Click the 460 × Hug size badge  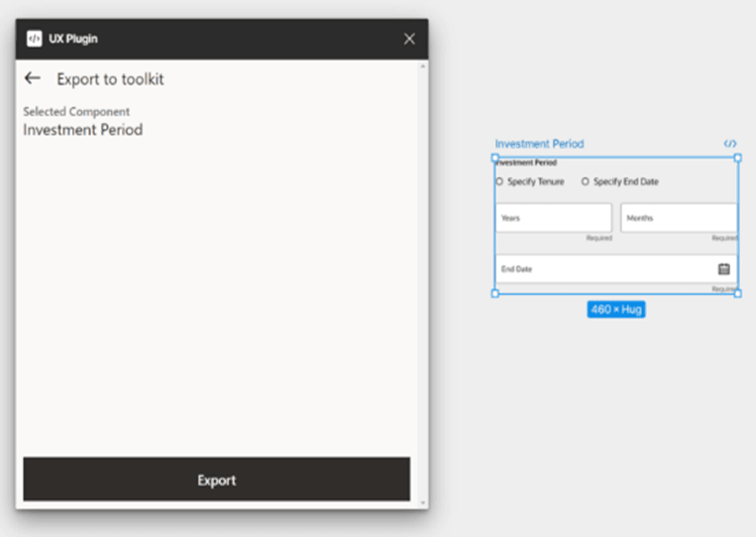pyautogui.click(x=616, y=309)
